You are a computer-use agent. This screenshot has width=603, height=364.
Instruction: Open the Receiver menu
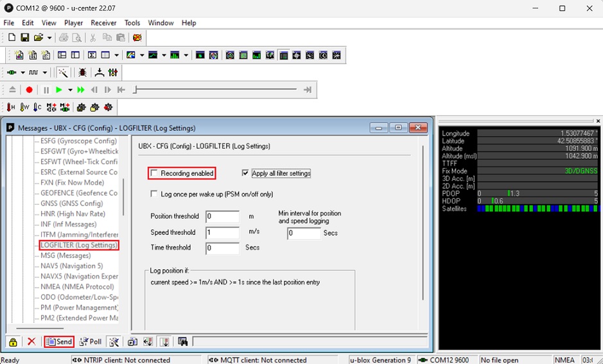tap(103, 22)
